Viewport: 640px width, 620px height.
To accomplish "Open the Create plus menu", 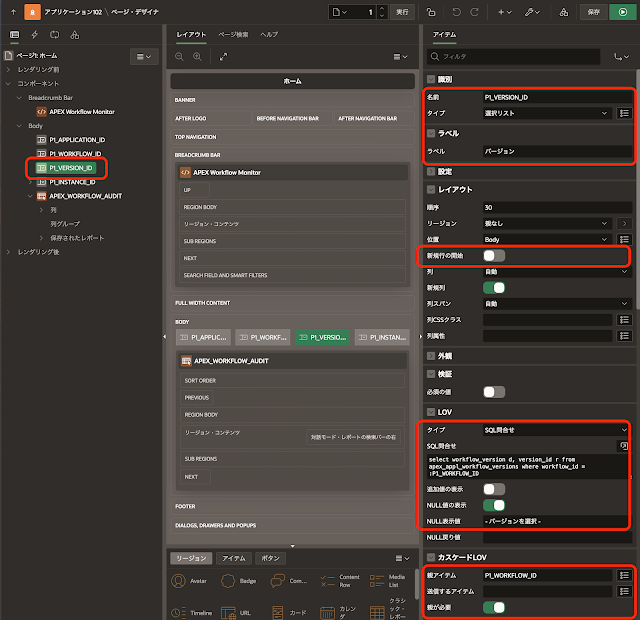I will tap(504, 12).
